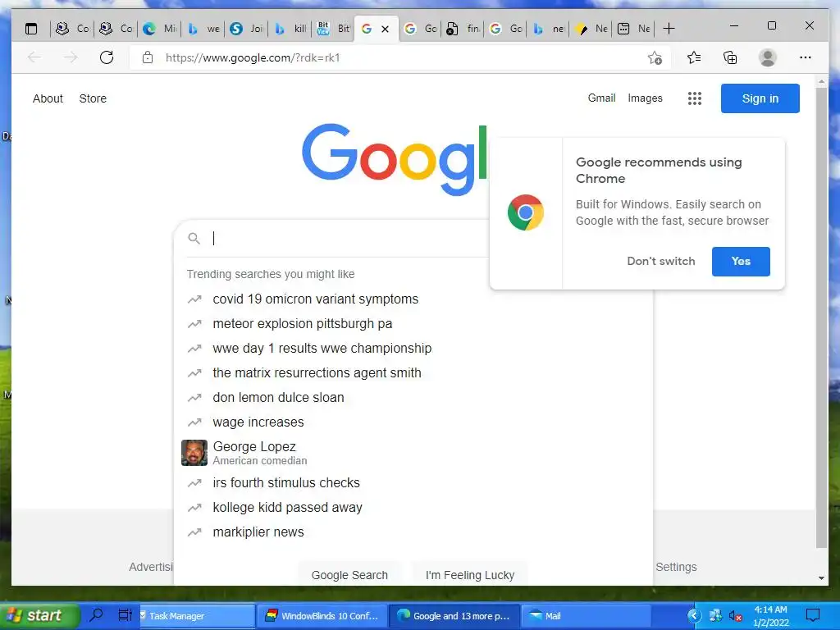Open the Images link

click(645, 98)
